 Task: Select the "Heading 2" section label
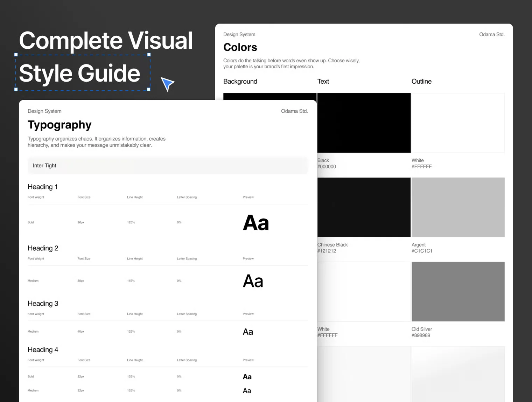(43, 248)
